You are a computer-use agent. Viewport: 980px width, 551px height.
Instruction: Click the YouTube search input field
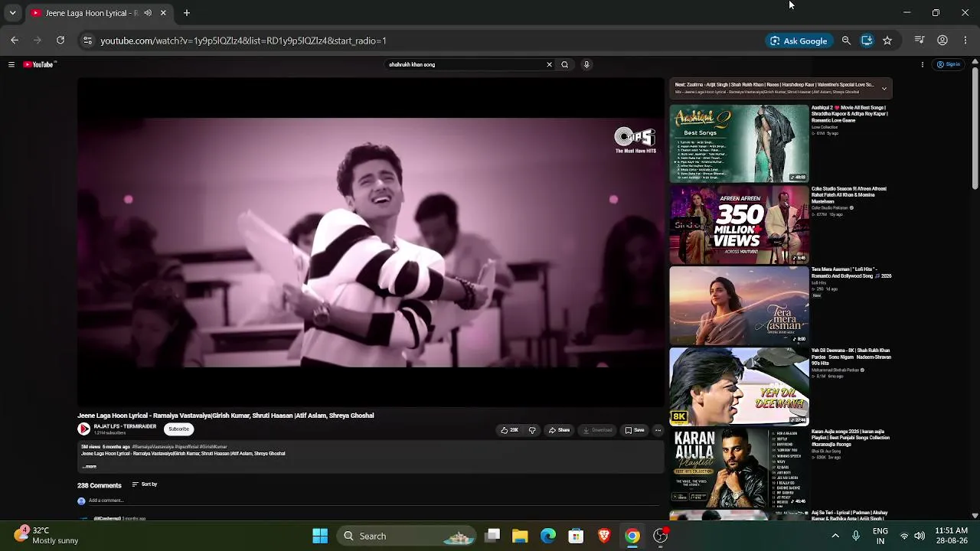point(463,65)
